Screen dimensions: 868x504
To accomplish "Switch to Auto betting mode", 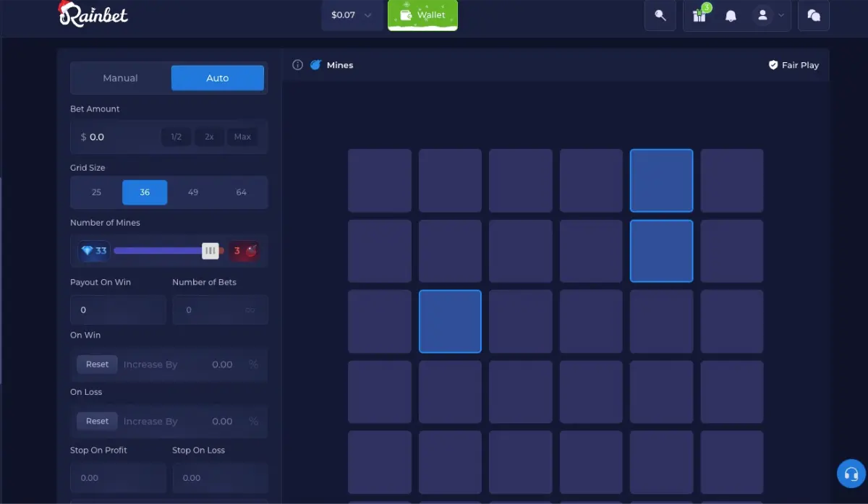I will pos(217,77).
